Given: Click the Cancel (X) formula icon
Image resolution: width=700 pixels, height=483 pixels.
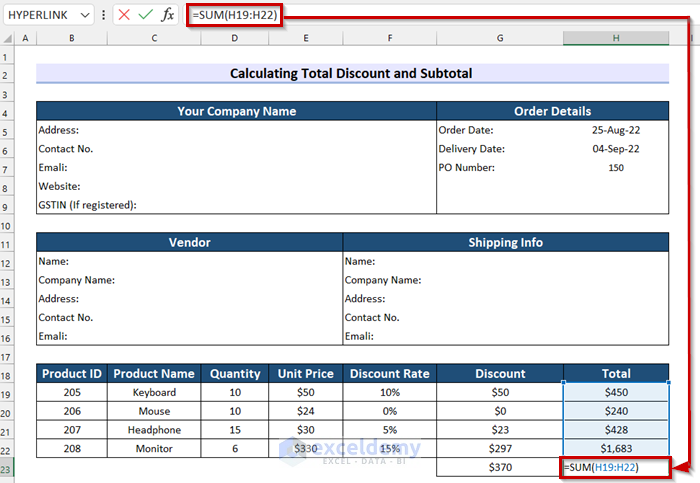Looking at the screenshot, I should [124, 15].
